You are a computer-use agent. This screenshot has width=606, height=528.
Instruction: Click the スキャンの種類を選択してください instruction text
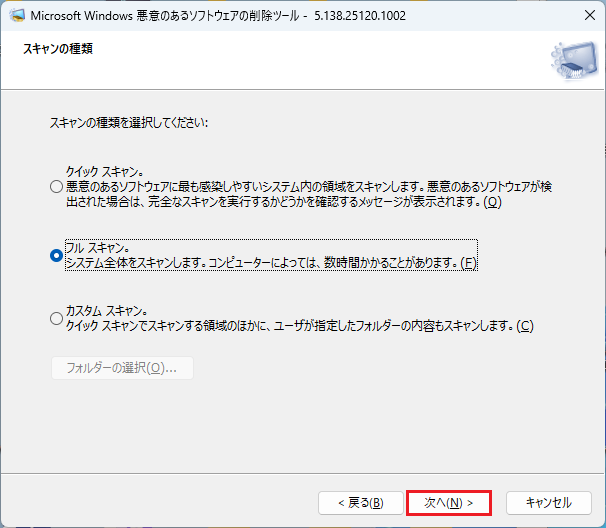pos(129,123)
